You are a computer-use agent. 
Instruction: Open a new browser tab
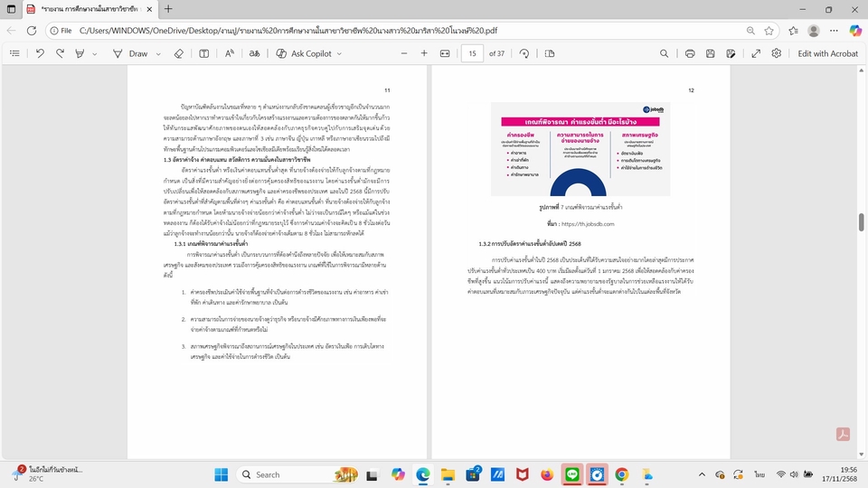168,9
